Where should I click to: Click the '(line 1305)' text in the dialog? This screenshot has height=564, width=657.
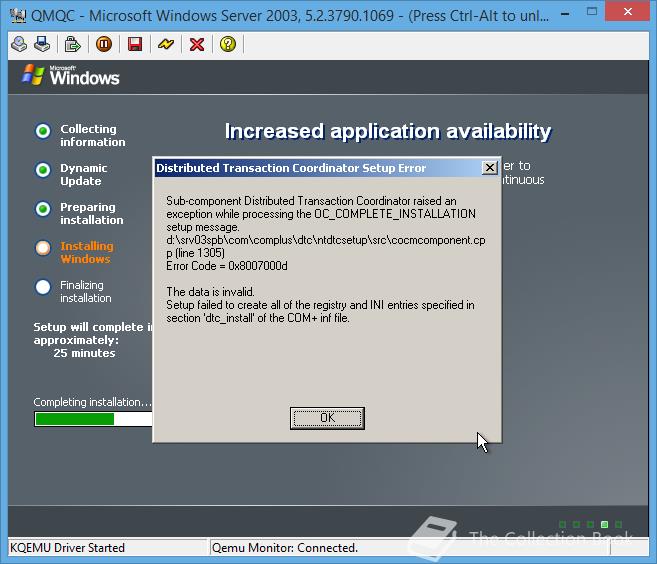click(200, 253)
